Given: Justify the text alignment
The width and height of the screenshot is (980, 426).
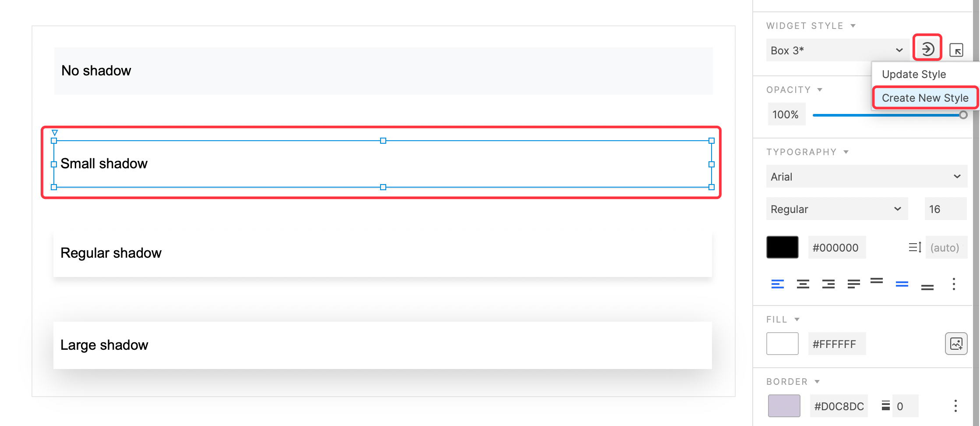Looking at the screenshot, I should point(853,284).
